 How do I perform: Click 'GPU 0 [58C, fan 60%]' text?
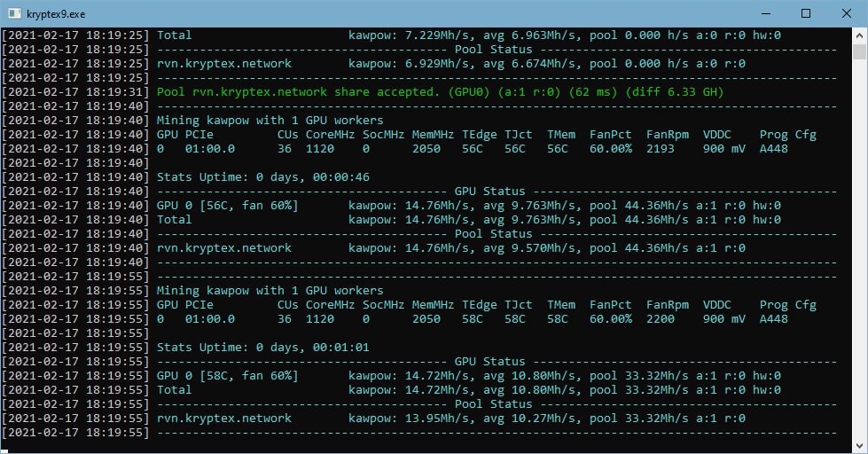[228, 376]
